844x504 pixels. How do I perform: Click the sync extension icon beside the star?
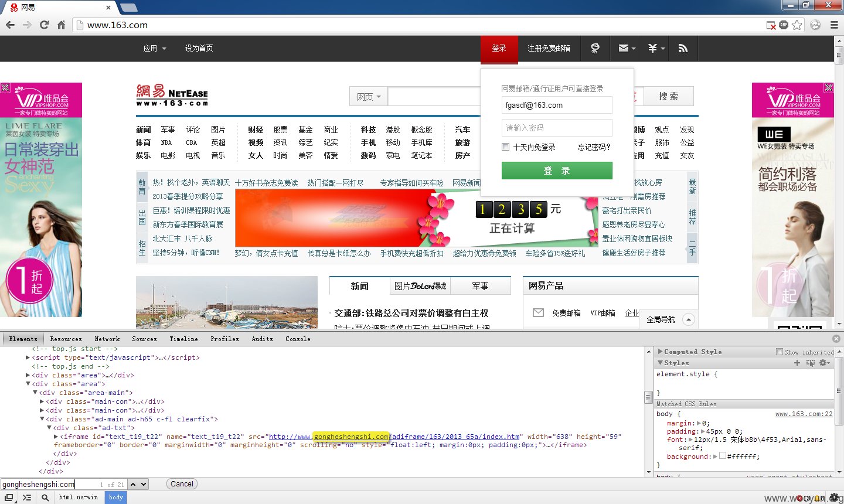[815, 25]
